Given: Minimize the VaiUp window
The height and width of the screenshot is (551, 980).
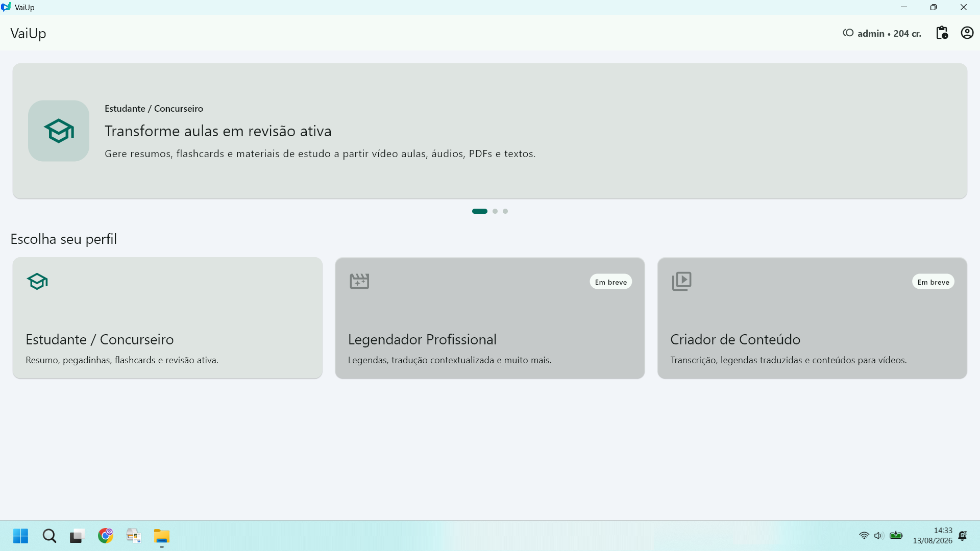Looking at the screenshot, I should 904,7.
